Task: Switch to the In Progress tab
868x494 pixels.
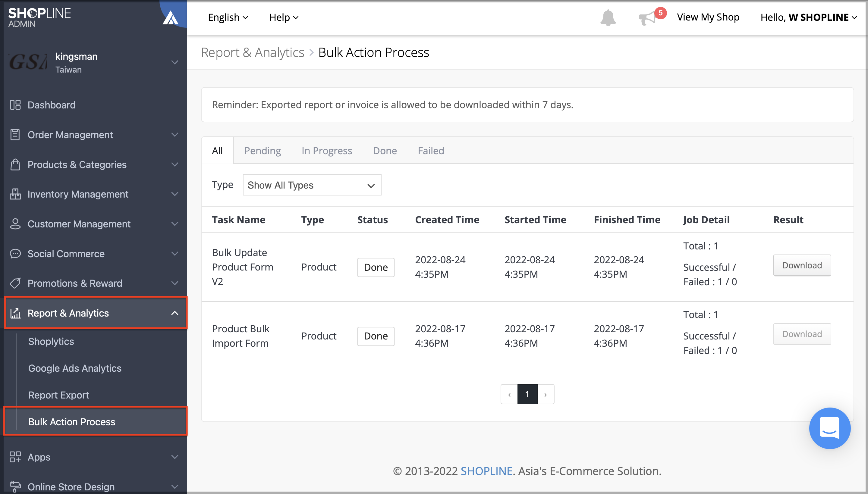Action: [327, 151]
